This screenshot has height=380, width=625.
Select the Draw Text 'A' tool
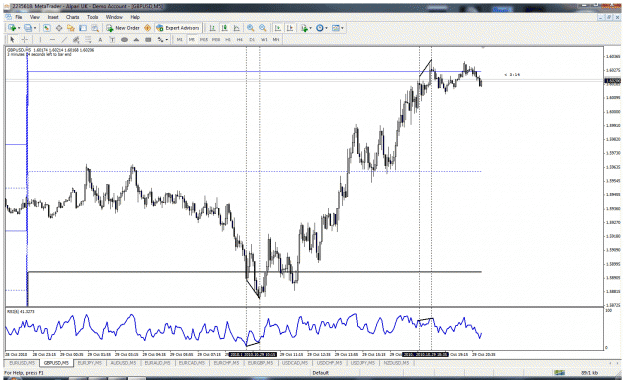pos(100,39)
